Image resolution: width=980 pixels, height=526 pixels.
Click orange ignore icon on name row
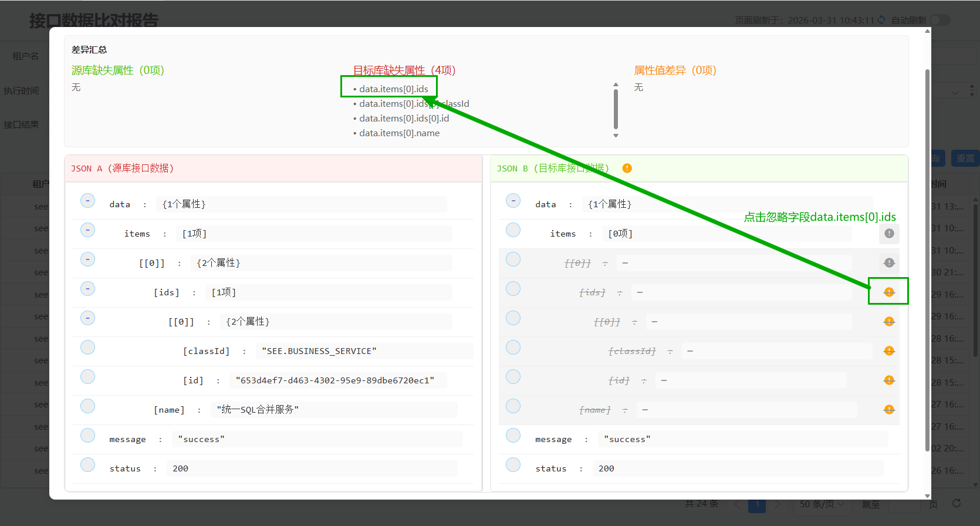pyautogui.click(x=889, y=410)
